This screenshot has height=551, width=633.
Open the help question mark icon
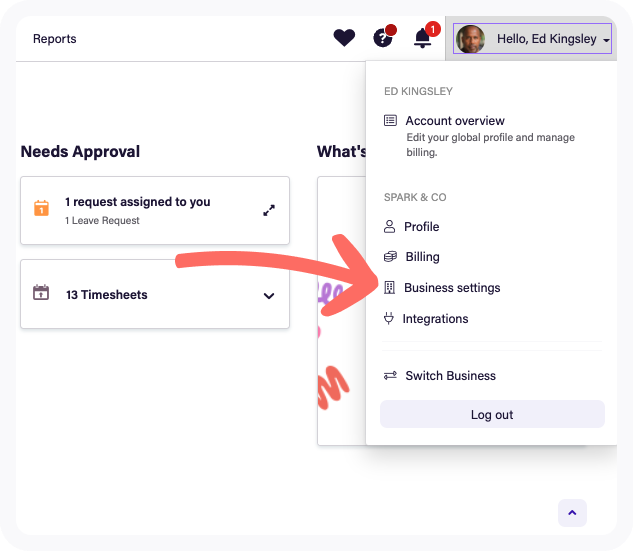383,38
